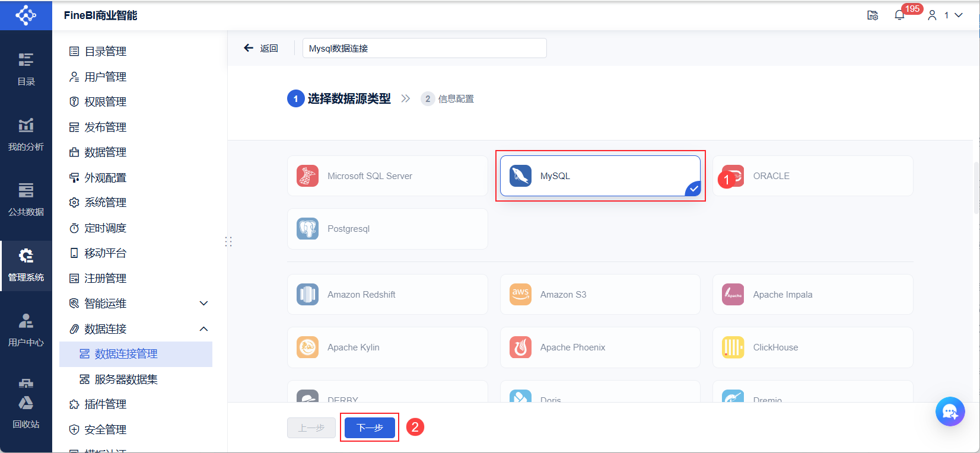Open the chat support bubble
The height and width of the screenshot is (453, 980).
point(950,411)
